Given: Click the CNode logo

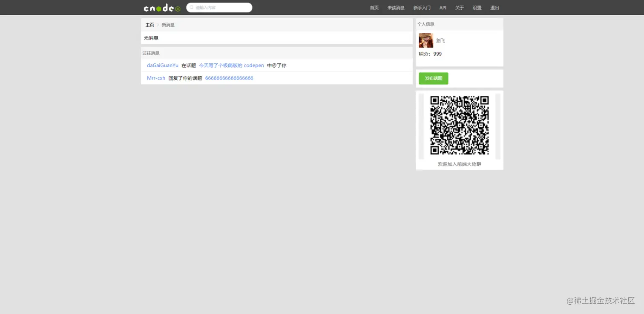Looking at the screenshot, I should point(162,7).
